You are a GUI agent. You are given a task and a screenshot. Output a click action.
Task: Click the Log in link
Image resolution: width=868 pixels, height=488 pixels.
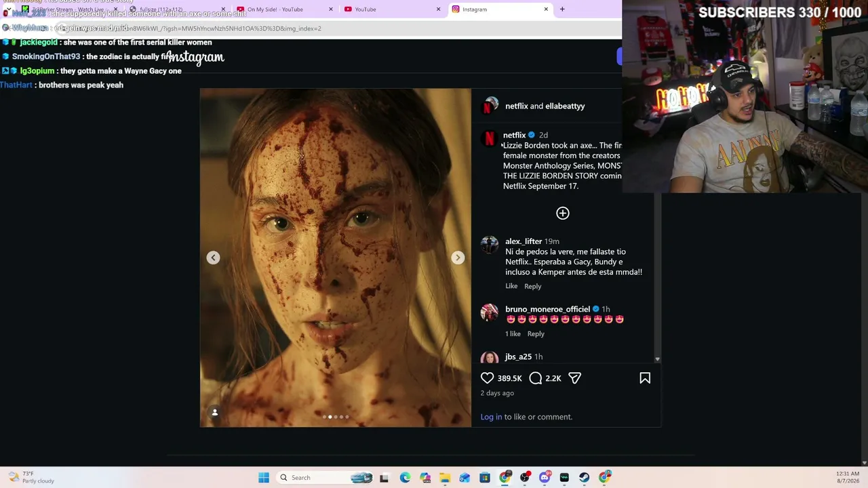pos(491,417)
